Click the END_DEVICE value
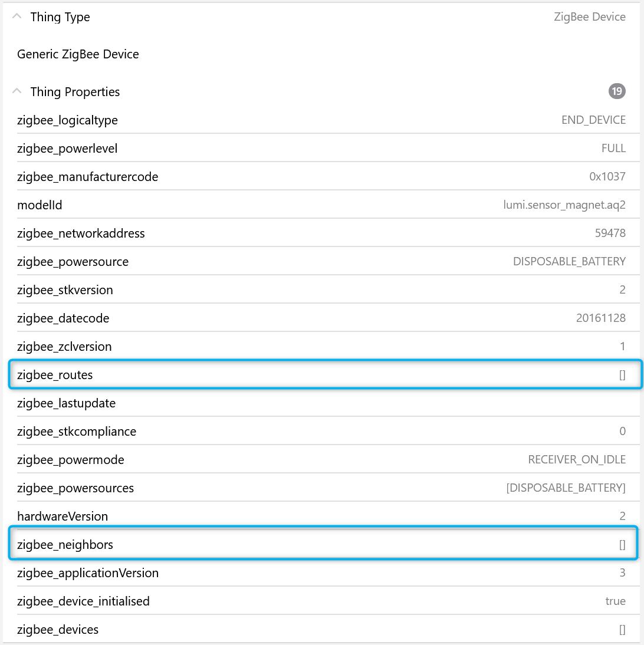 pyautogui.click(x=593, y=120)
